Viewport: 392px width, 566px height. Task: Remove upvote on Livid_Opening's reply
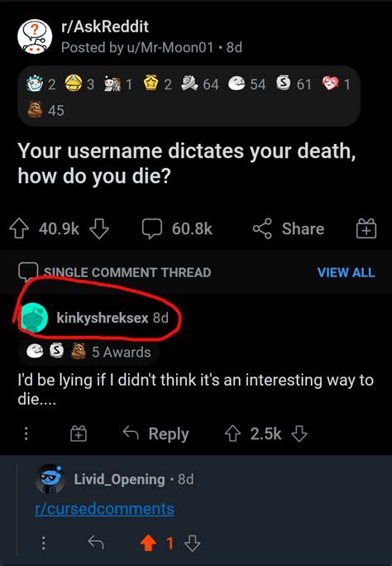[148, 543]
